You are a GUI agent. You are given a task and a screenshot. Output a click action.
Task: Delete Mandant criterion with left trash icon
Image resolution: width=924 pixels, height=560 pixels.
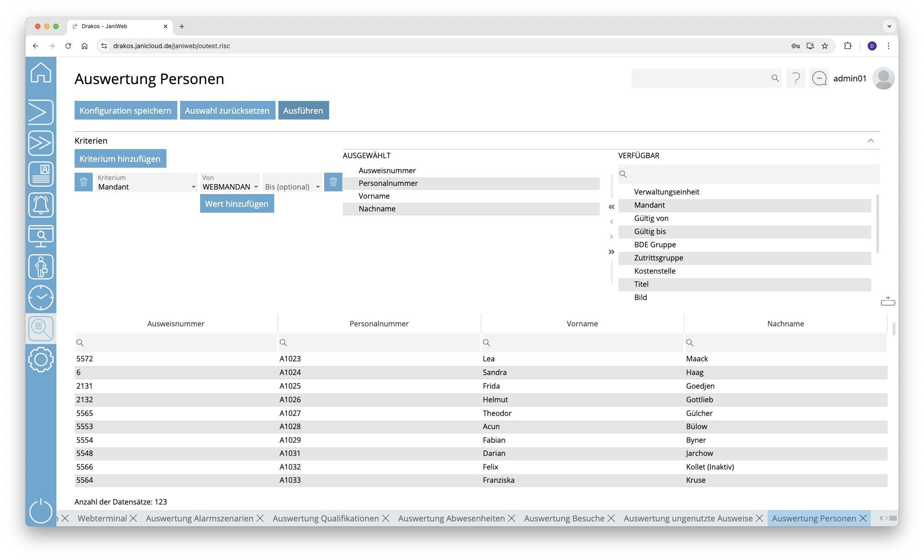[x=84, y=182]
